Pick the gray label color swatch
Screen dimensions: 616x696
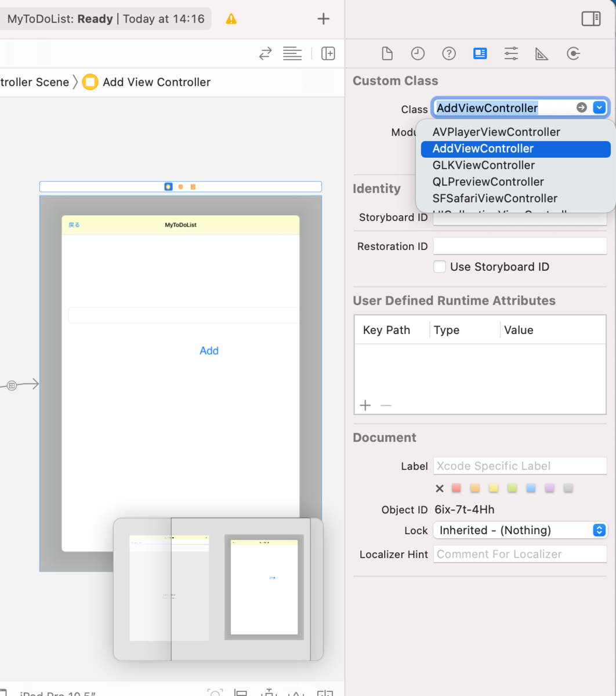click(568, 488)
